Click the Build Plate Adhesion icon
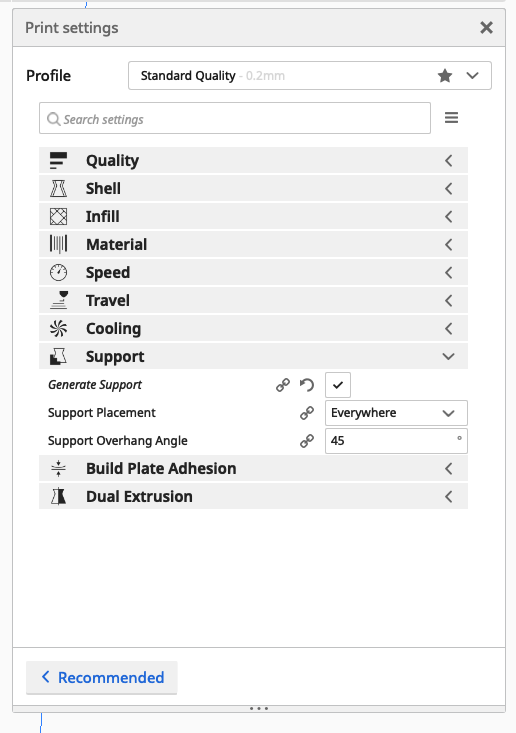This screenshot has width=516, height=733. pyautogui.click(x=58, y=468)
